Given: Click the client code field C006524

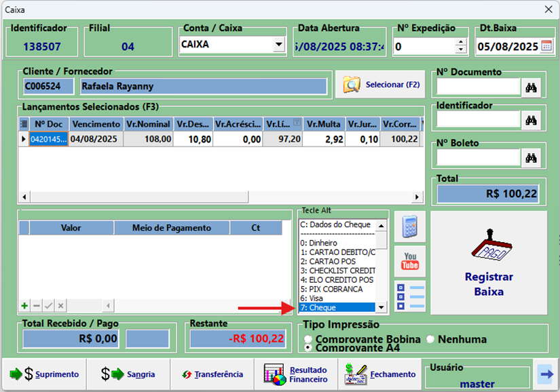Looking at the screenshot, I should point(49,86).
